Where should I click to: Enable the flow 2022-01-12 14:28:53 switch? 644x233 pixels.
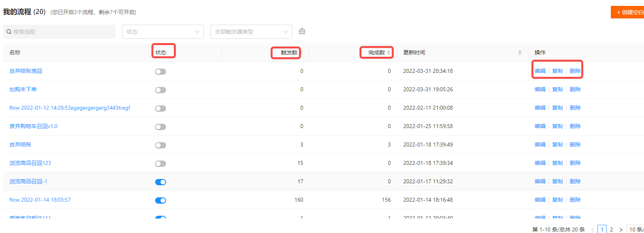(161, 108)
